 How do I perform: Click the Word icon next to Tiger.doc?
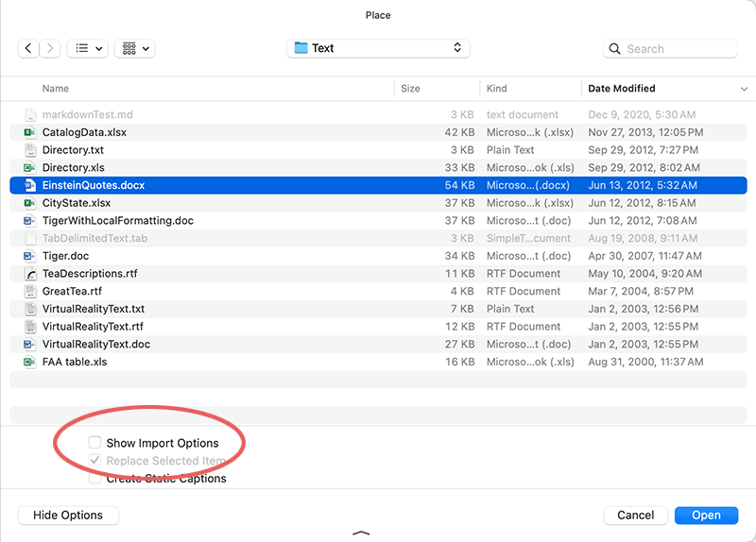[30, 256]
